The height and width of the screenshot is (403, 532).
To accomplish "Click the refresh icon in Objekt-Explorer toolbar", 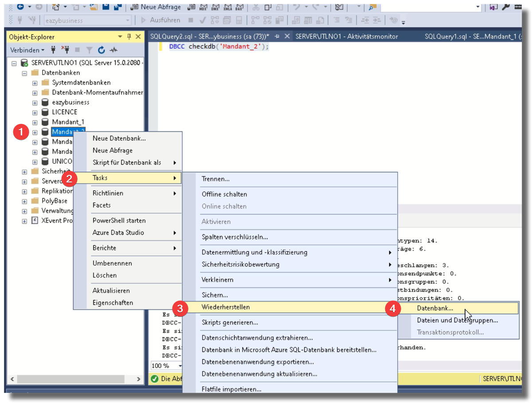I will [102, 50].
